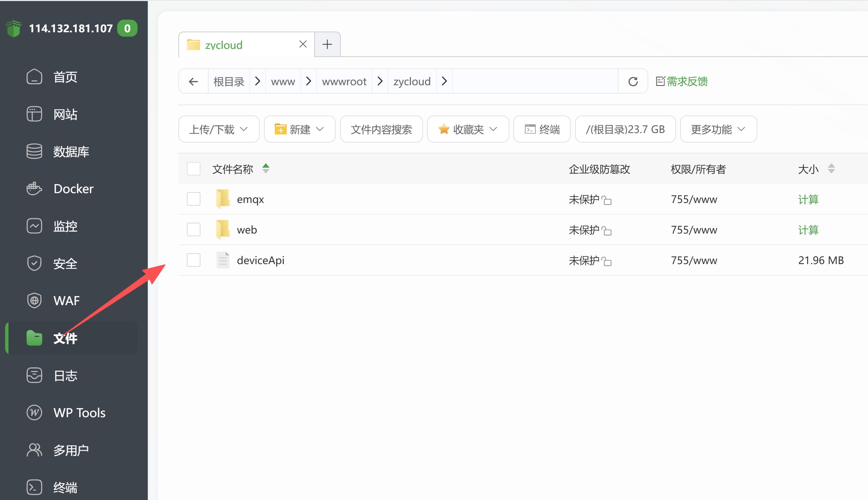The height and width of the screenshot is (500, 868).
Task: Expand the 新建 dropdown
Action: pos(299,129)
